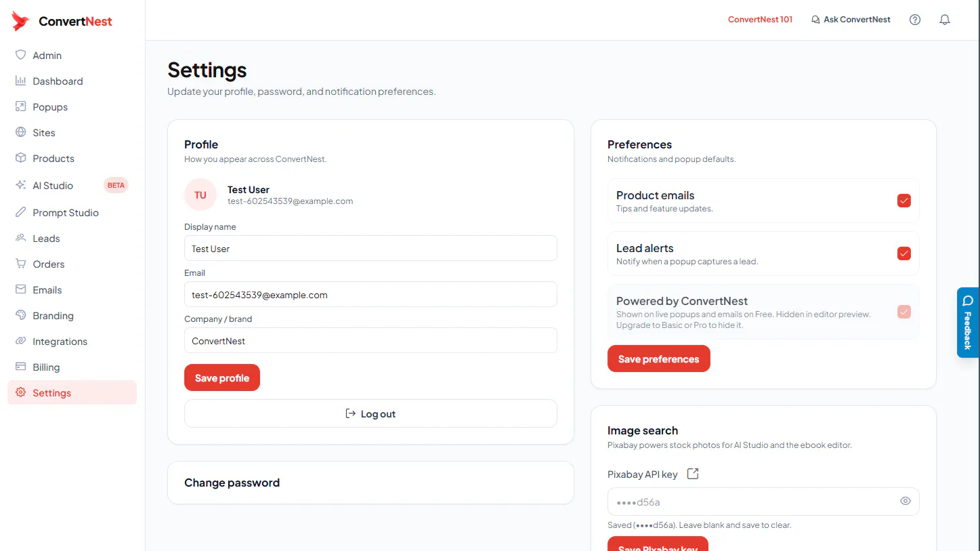Click the Log out button
Screen dimensions: 980x551
(370, 413)
